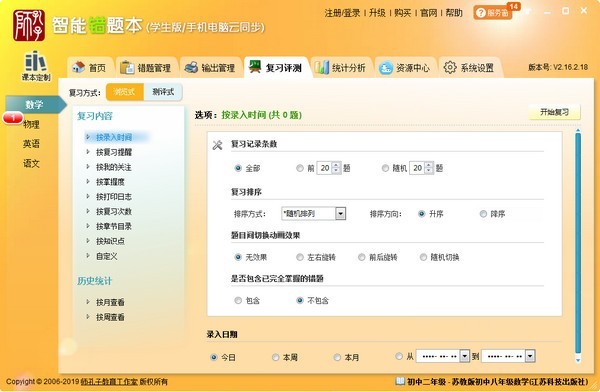This screenshot has height=392, width=600.
Task: Click the book icon in status bar
Action: 400,381
